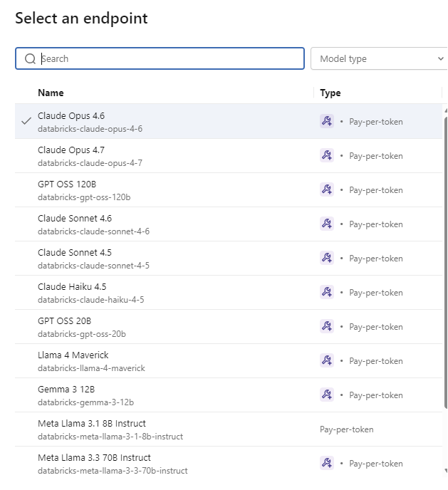
Task: Click the tool icon in Claude Sonnet 4.6 row
Action: [x=327, y=224]
